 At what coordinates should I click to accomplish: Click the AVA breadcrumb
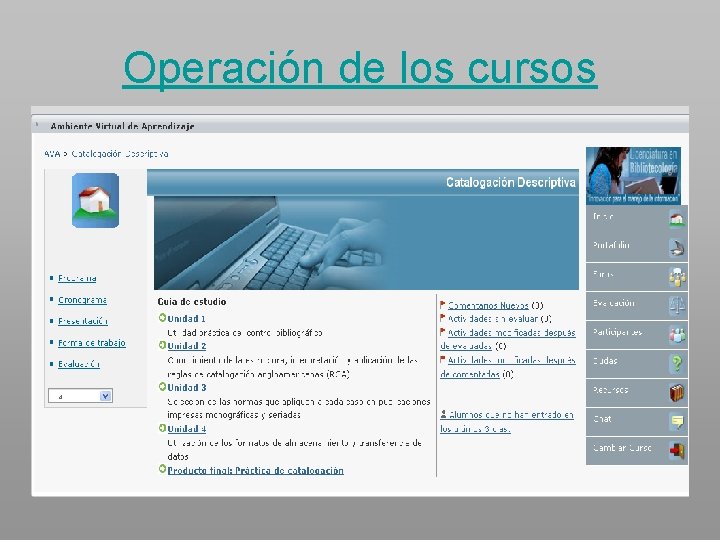pyautogui.click(x=52, y=154)
